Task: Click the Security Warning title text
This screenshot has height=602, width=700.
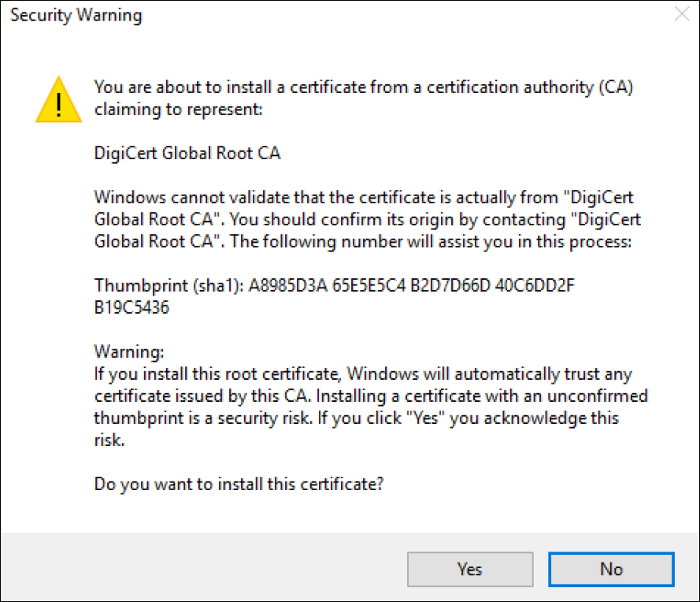Action: point(76,16)
